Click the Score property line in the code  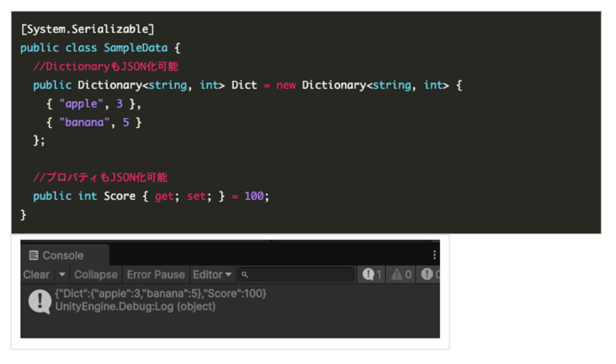(x=120, y=196)
